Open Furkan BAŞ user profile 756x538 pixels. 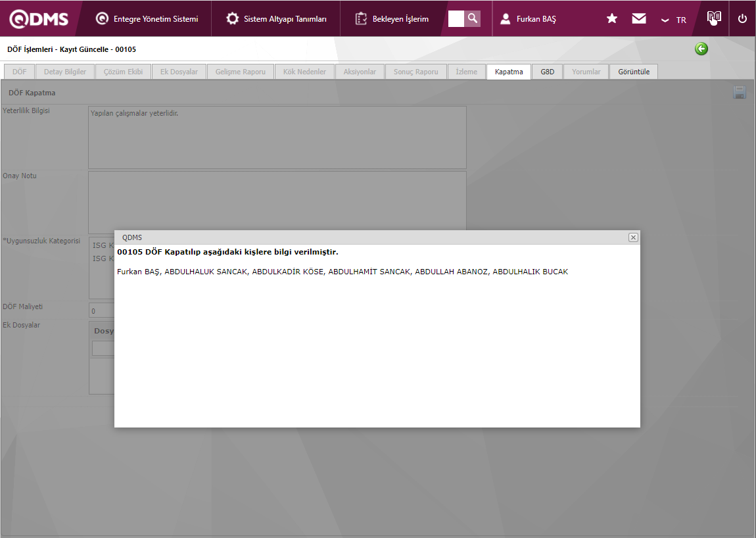(528, 19)
